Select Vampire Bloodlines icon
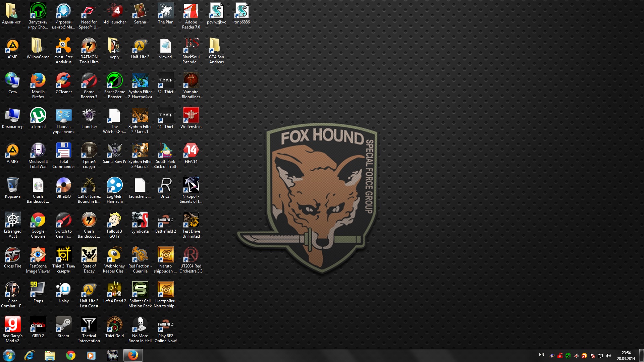Screen dimensions: 644x362 coord(191,85)
